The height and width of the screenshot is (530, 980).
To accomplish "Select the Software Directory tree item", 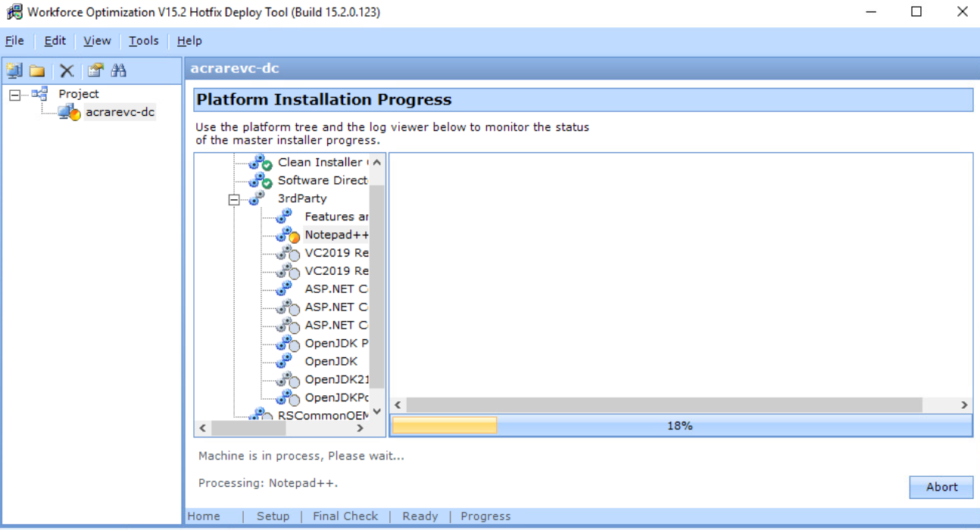I will point(322,180).
